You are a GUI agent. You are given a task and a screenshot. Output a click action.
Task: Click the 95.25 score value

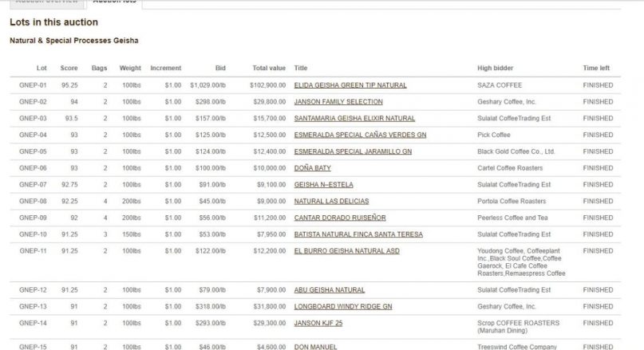[69, 85]
